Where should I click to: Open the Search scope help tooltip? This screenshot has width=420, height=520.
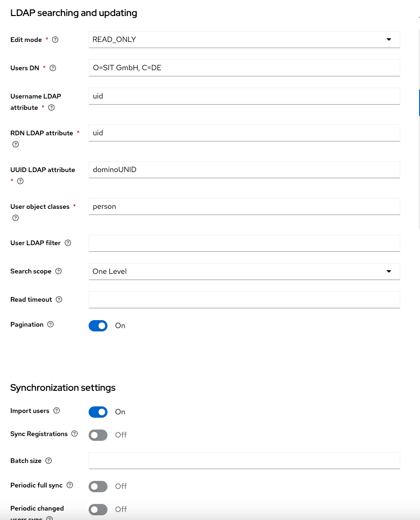(x=58, y=272)
